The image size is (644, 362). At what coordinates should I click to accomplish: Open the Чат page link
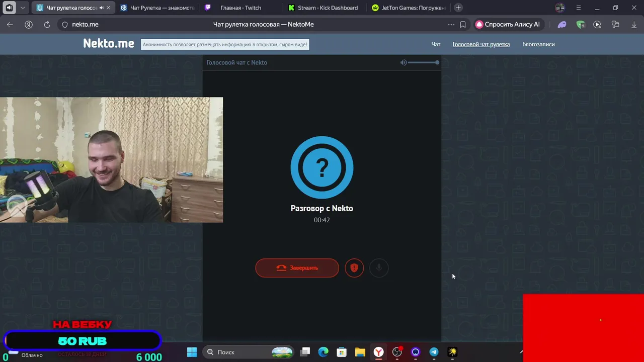click(436, 44)
